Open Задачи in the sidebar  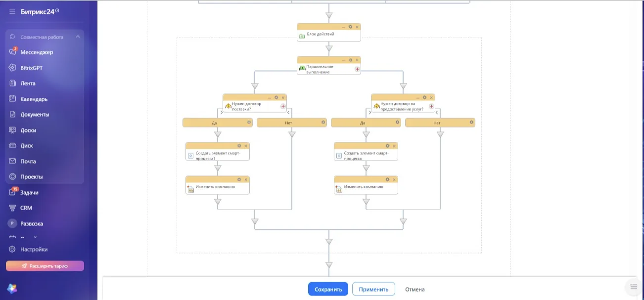pyautogui.click(x=29, y=192)
